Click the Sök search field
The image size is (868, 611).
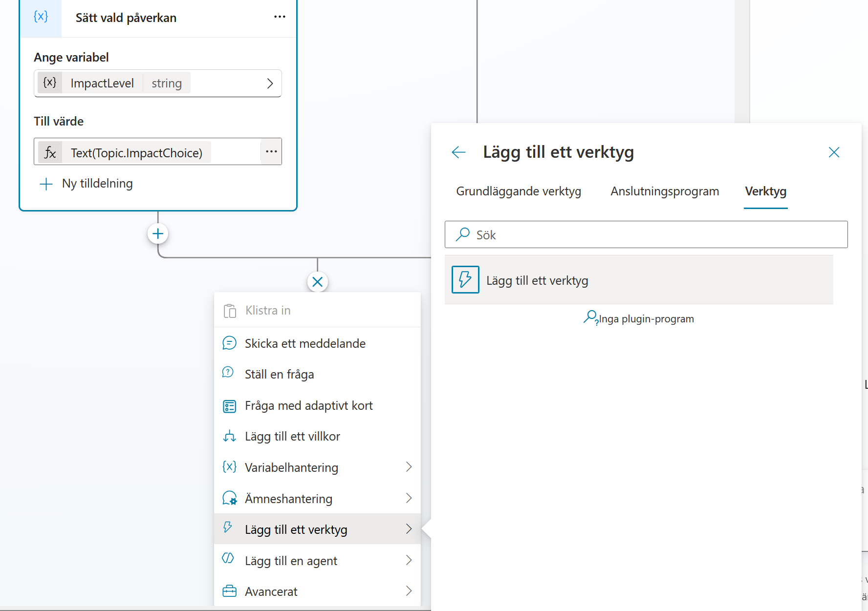point(646,235)
